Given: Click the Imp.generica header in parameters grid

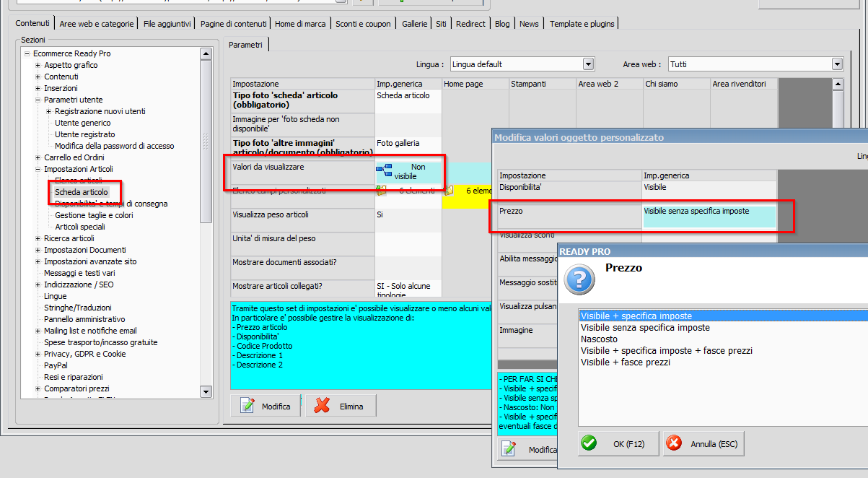Looking at the screenshot, I should (x=408, y=84).
